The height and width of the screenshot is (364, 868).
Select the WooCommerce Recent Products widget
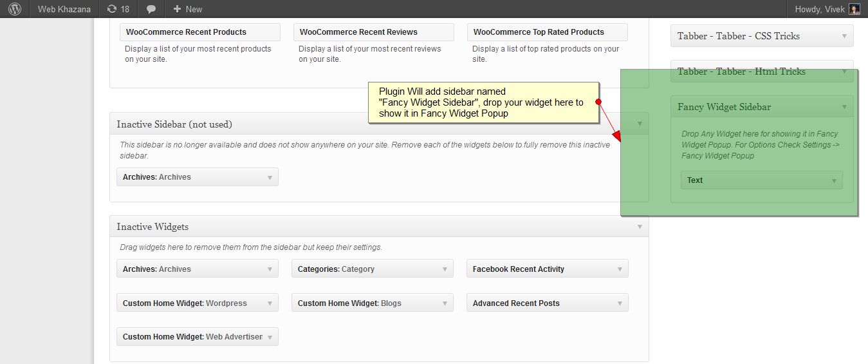[200, 32]
